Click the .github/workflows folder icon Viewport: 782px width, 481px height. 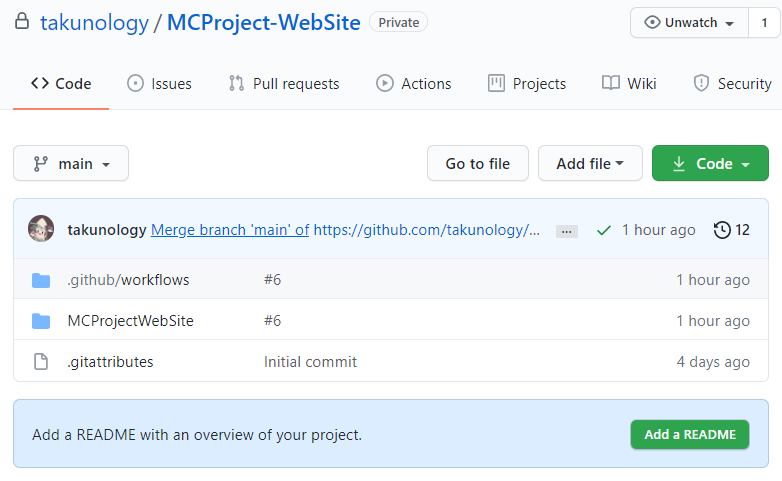click(x=41, y=280)
